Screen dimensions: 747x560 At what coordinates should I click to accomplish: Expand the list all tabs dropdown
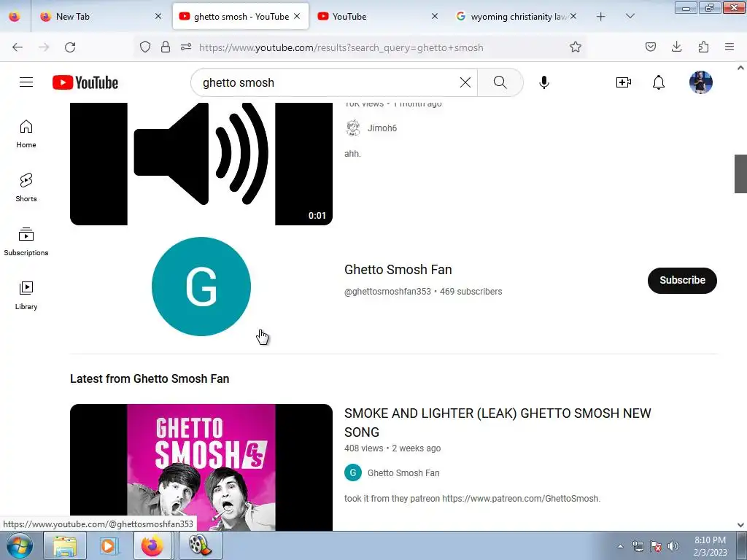tap(630, 16)
